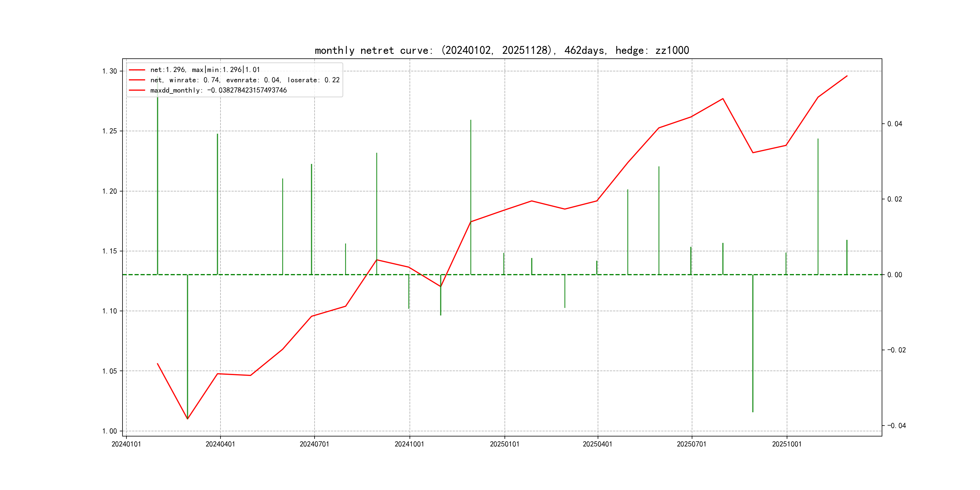Click the 0.04 right axis tick label

[x=894, y=124]
